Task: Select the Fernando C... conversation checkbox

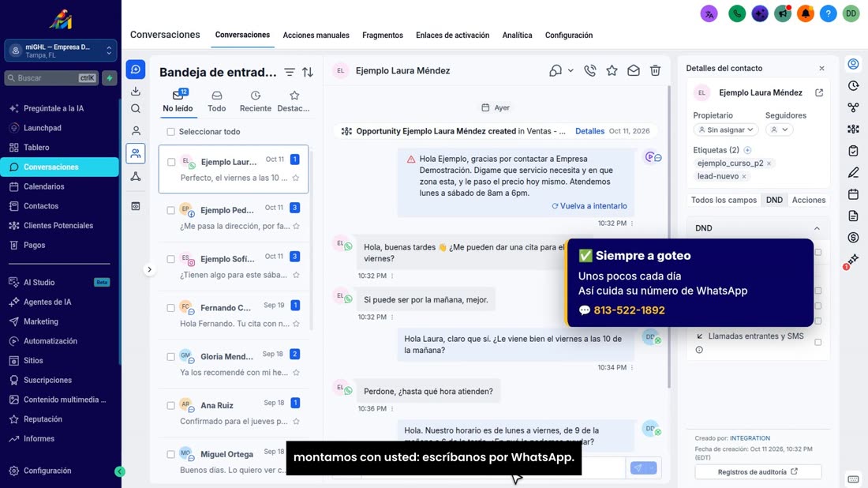Action: point(171,308)
